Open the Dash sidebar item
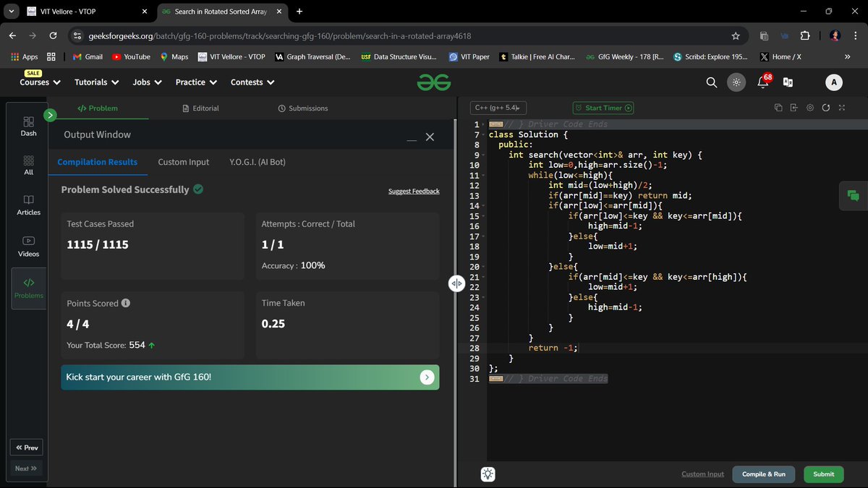This screenshot has height=488, width=868. (28, 126)
